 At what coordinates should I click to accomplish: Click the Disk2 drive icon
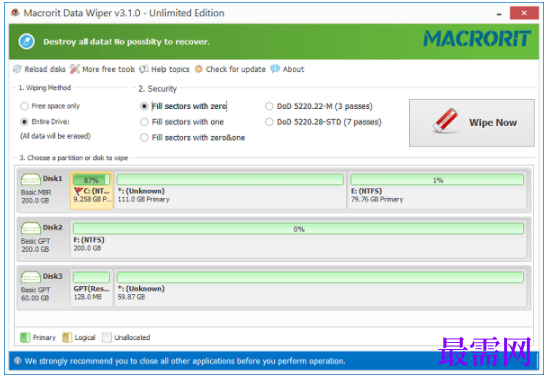pos(31,228)
